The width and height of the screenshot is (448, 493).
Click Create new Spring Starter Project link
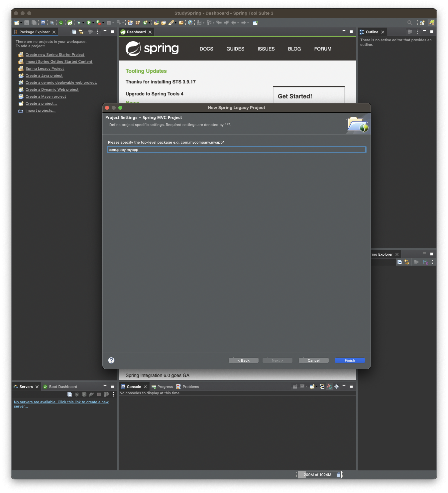(x=55, y=55)
